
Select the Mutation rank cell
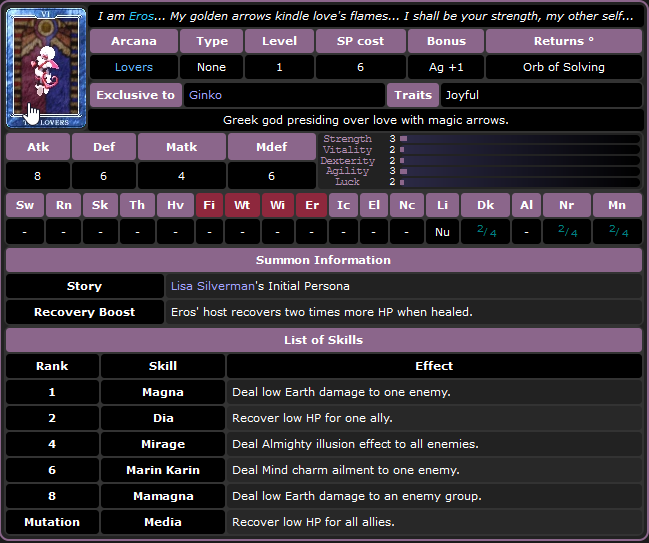(52, 522)
